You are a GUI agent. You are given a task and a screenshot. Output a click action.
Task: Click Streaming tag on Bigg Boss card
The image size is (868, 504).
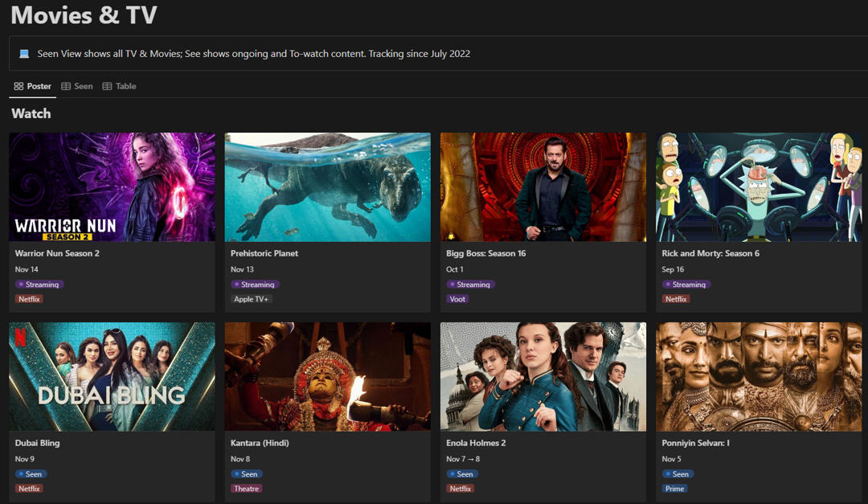pyautogui.click(x=470, y=285)
